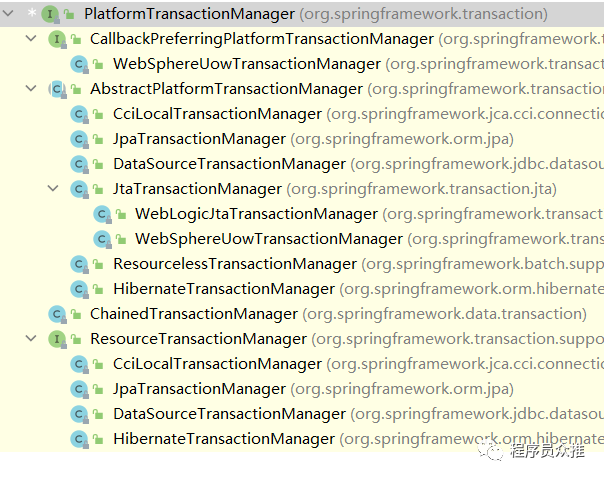The image size is (604, 478).
Task: Click the green public lock icon beside JtaTransactionManager
Action: pos(98,189)
